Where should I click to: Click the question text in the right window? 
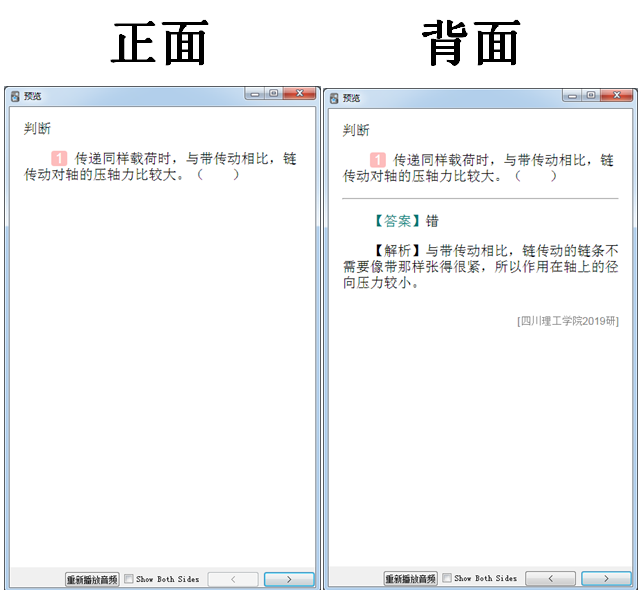478,168
